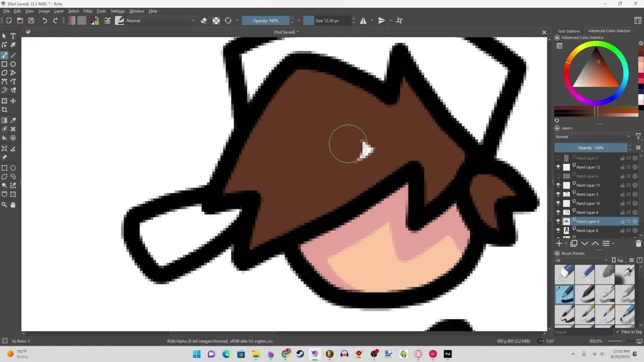Click the Undo arrow in toolbar
The image size is (644, 362).
44,21
